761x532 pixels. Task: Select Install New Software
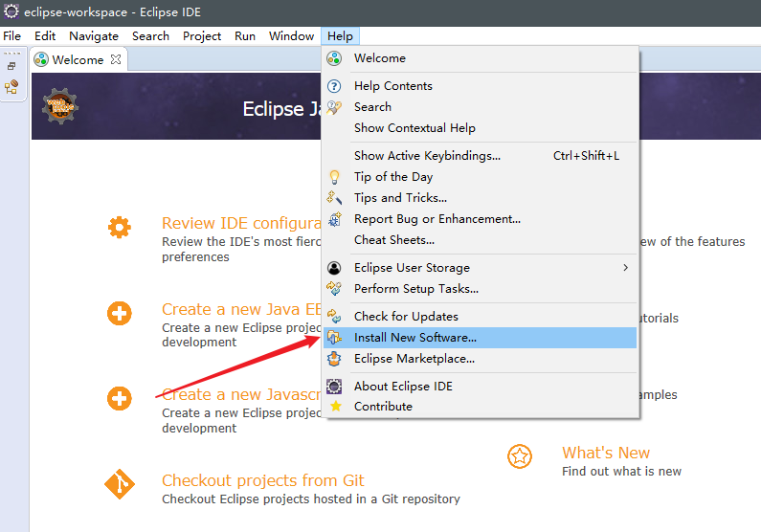tap(480, 338)
